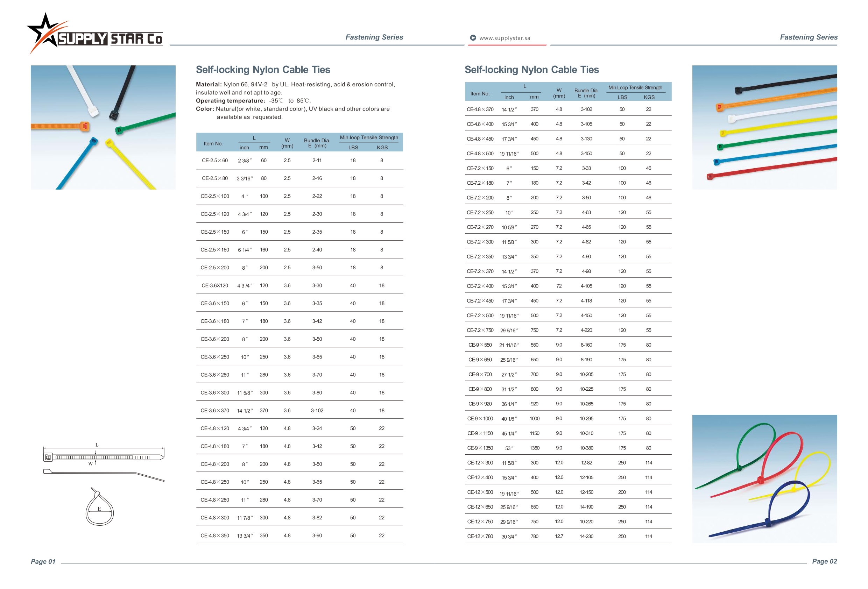Viewport: 868px width, 589px height.
Task: Select item 'CE-12×500'
Action: (480, 492)
